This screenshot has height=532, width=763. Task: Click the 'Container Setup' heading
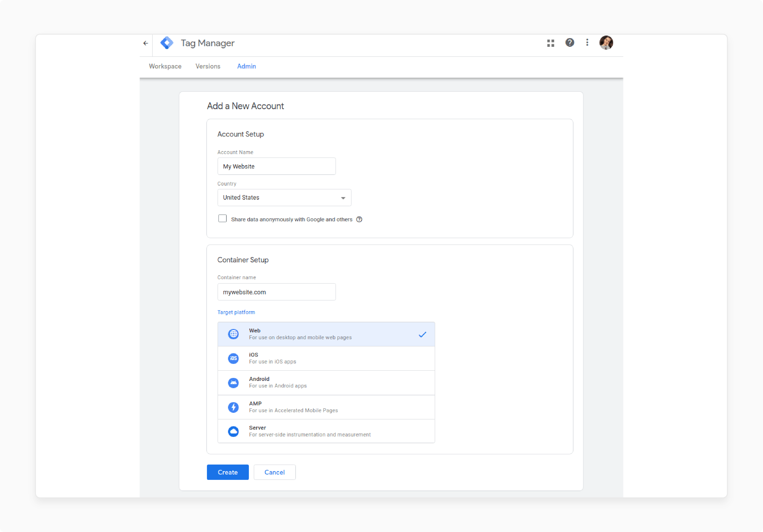(243, 260)
